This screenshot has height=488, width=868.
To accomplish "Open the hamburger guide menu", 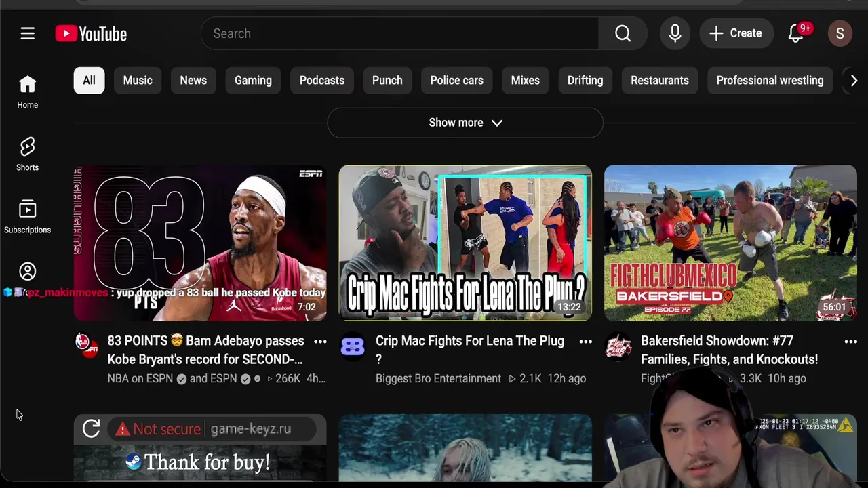I will click(x=27, y=33).
